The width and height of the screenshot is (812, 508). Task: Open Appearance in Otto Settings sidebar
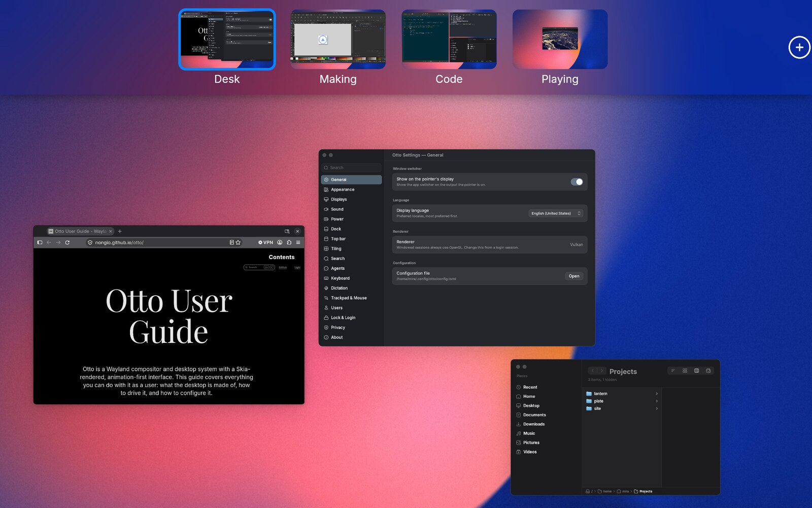[351, 189]
